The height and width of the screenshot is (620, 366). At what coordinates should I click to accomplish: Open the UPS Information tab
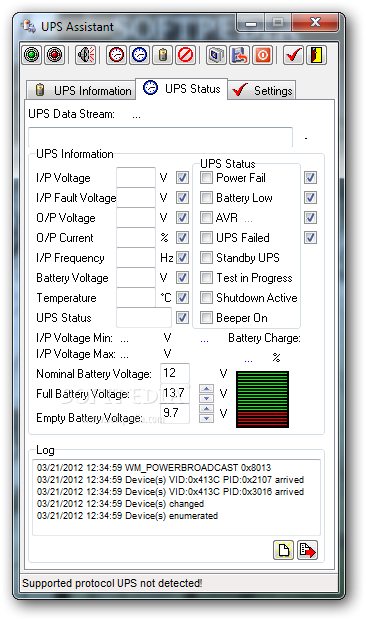(x=81, y=90)
